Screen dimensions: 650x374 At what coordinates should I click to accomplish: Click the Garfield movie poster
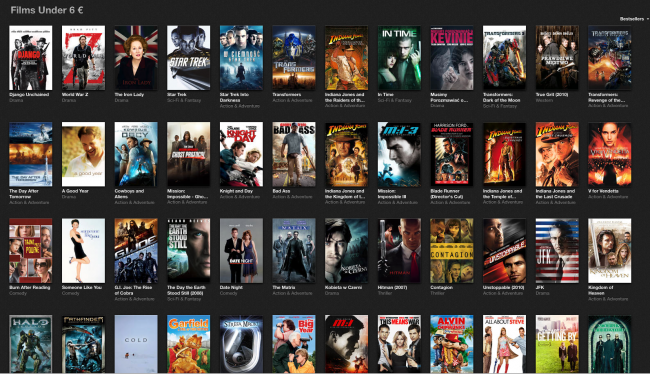(x=189, y=344)
